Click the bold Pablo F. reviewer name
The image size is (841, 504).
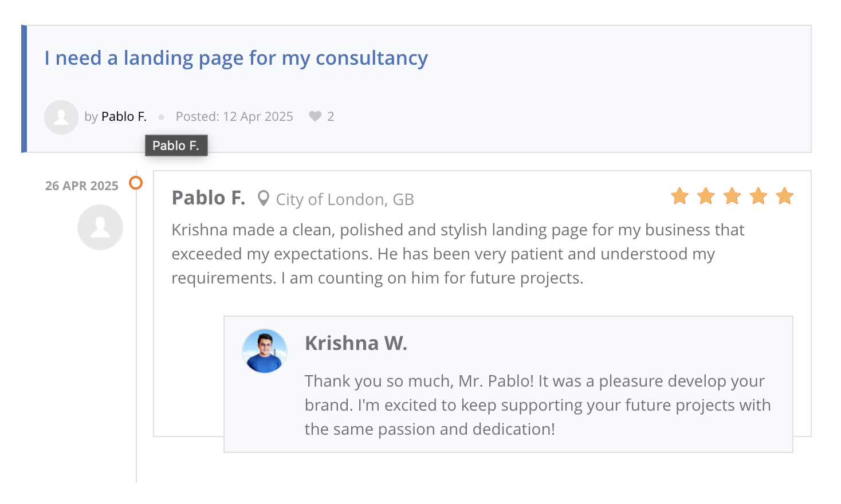click(x=209, y=198)
